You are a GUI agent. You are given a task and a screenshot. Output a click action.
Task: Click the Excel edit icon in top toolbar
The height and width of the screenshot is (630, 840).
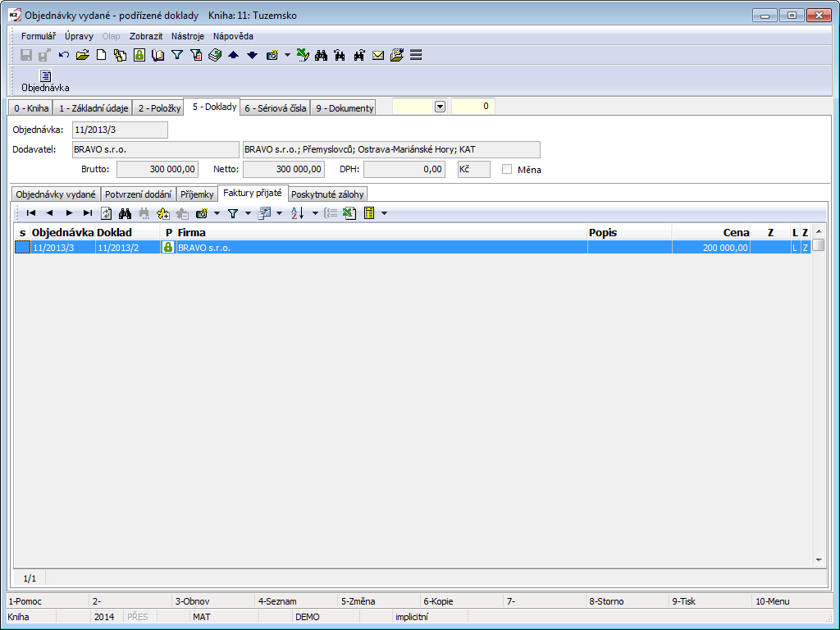[303, 55]
